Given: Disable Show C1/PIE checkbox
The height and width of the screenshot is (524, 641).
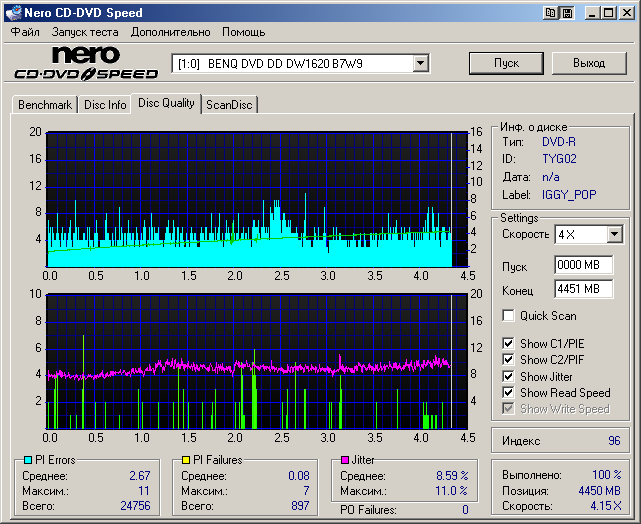Looking at the screenshot, I should pos(509,345).
